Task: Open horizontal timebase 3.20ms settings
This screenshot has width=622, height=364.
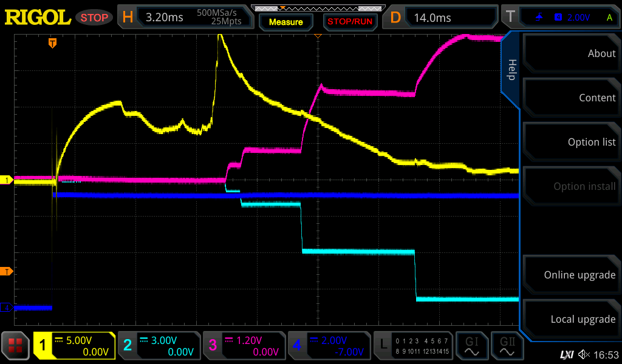Action: pos(185,18)
